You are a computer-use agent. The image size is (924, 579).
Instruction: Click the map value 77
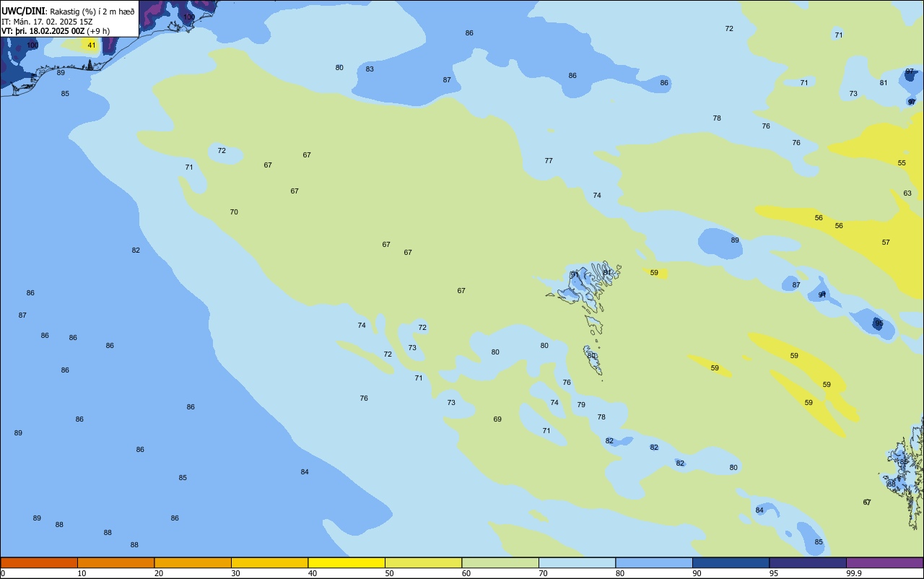pyautogui.click(x=549, y=161)
